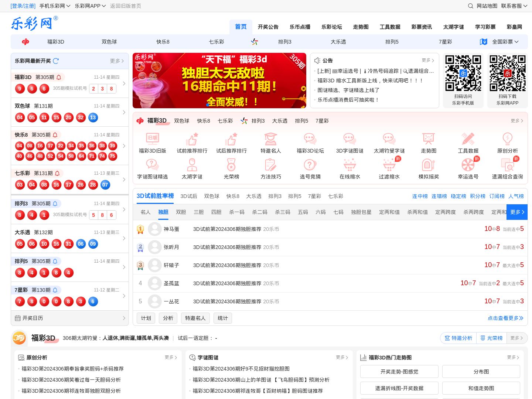This screenshot has width=532, height=399.
Task: Click 天下福 福彩3d banner image
Action: [x=219, y=81]
